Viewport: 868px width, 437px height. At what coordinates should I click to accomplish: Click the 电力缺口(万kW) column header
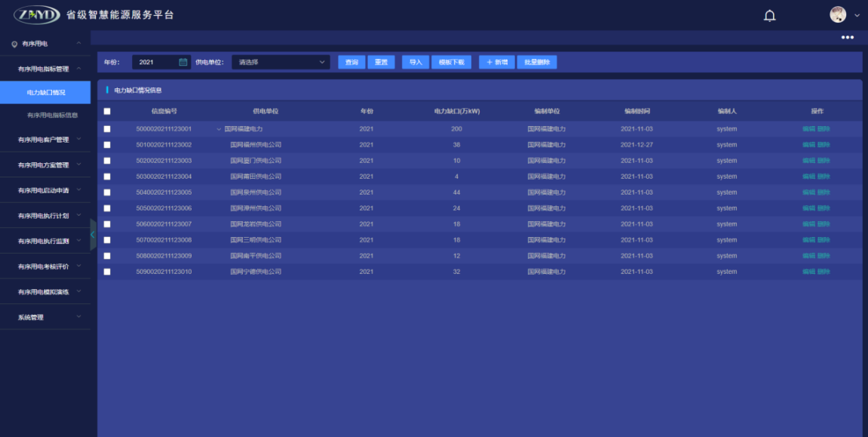coord(457,112)
